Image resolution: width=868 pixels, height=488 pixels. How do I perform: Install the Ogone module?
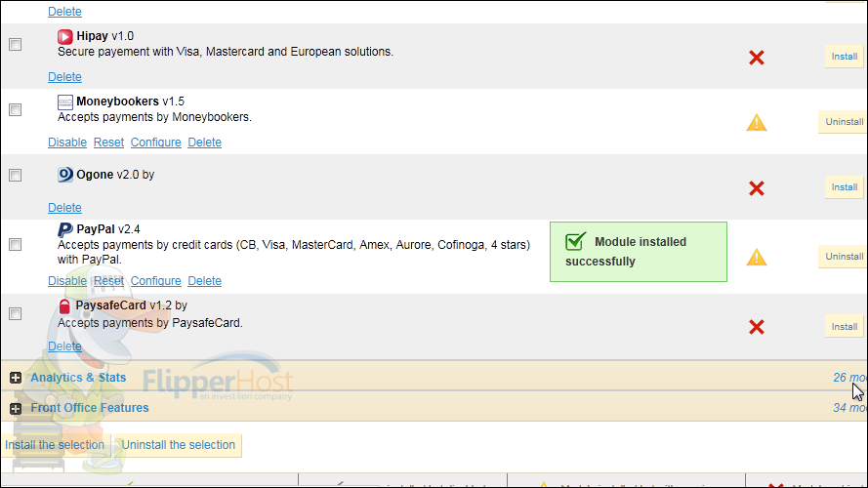click(845, 187)
